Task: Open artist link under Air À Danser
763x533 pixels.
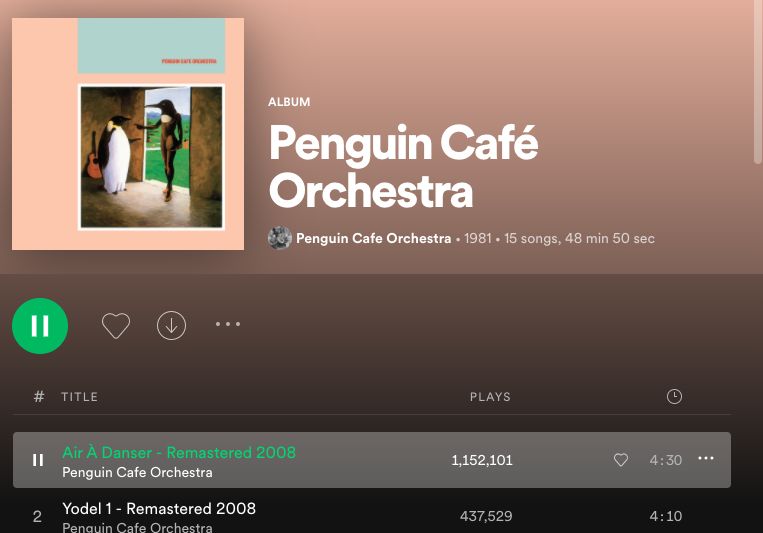Action: pyautogui.click(x=137, y=472)
